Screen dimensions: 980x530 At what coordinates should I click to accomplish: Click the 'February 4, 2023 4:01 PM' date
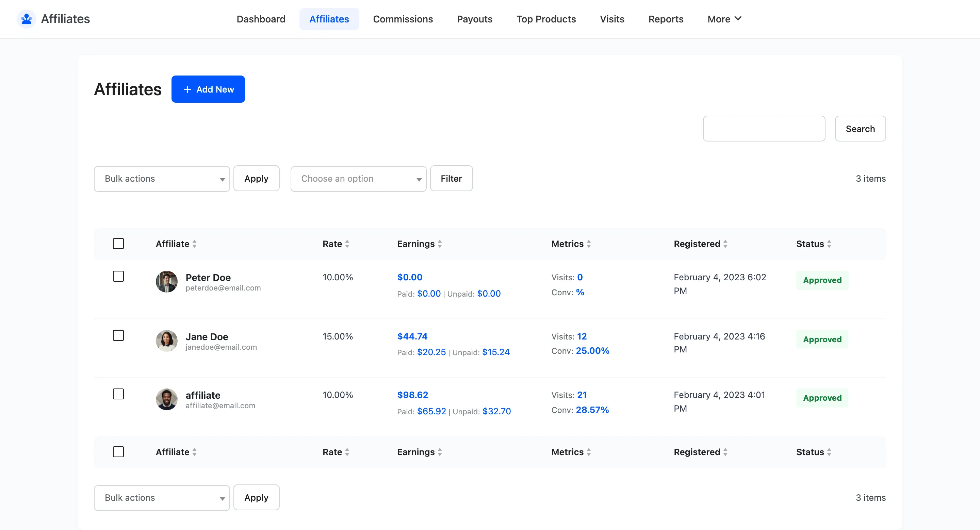point(719,402)
